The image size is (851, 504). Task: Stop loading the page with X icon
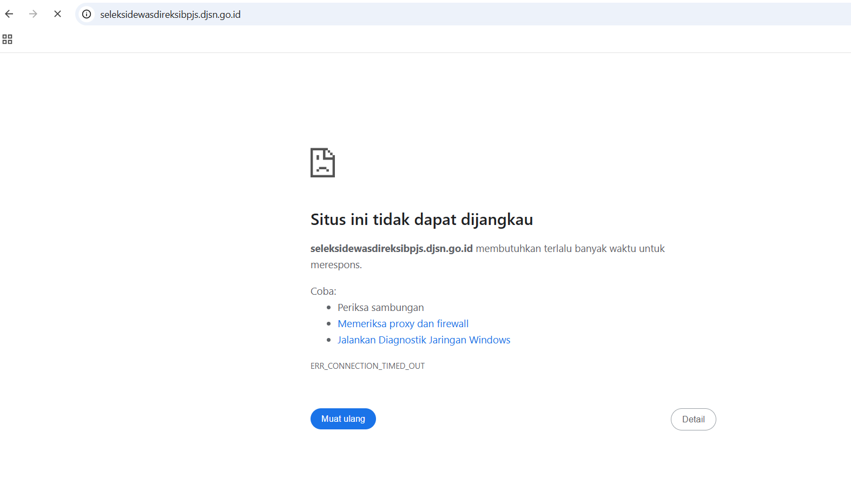57,14
